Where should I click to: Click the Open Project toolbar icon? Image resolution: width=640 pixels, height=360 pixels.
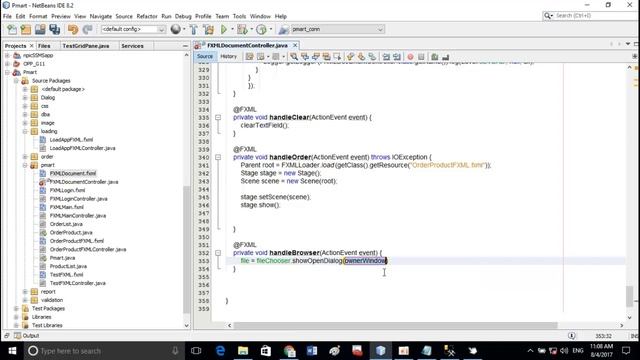point(40,29)
